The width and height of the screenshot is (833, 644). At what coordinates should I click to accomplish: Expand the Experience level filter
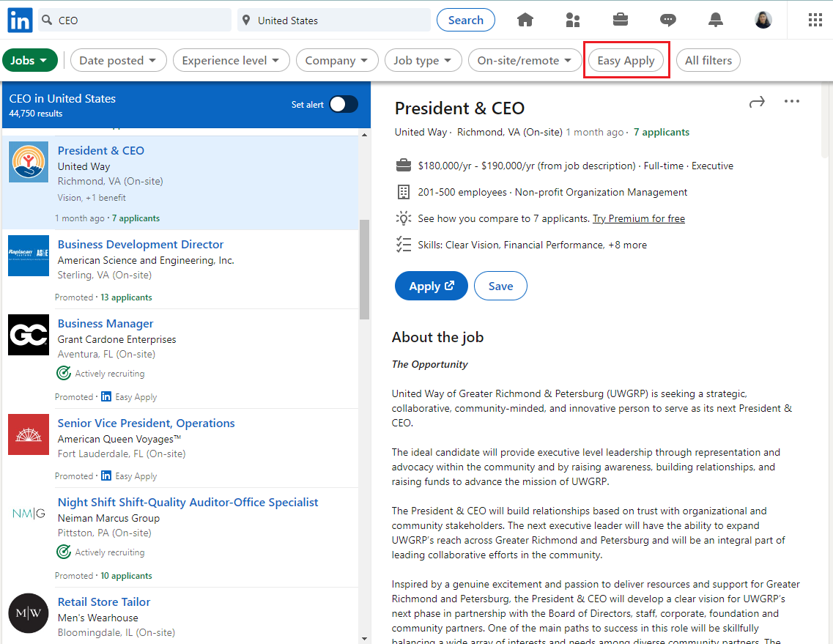[x=231, y=60]
